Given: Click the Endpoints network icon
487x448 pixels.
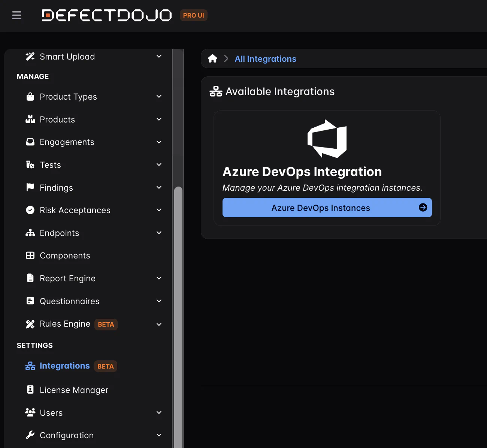Looking at the screenshot, I should pos(30,233).
